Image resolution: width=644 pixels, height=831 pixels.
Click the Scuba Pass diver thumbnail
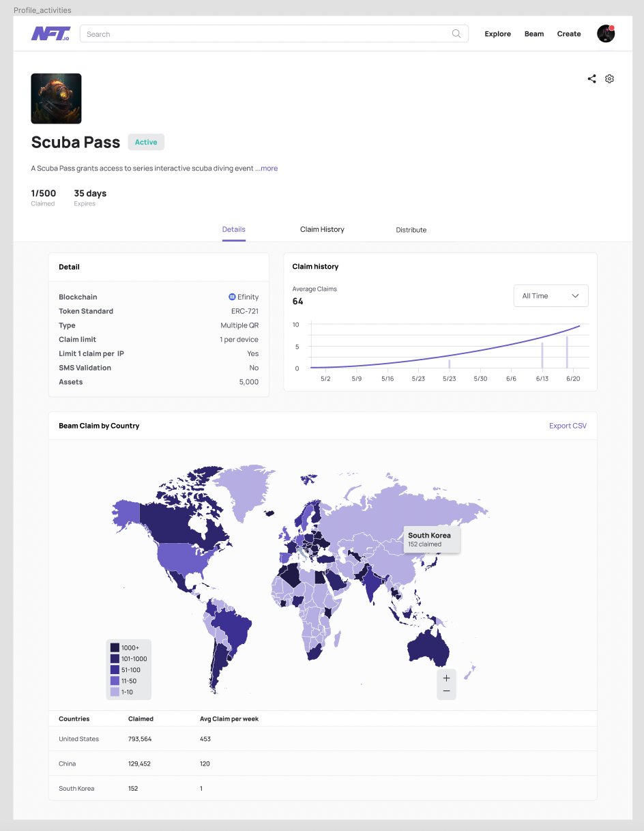pyautogui.click(x=56, y=99)
